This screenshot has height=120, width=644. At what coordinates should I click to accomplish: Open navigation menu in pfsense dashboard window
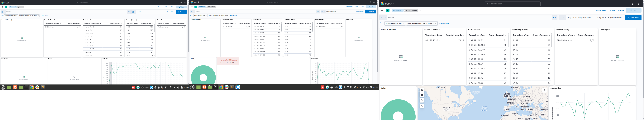coord(2,7)
